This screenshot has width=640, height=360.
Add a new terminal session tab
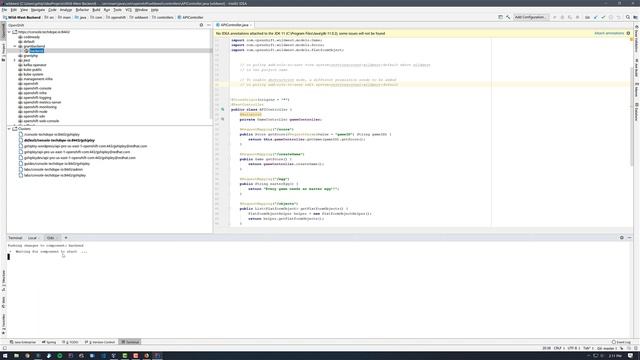[66, 238]
